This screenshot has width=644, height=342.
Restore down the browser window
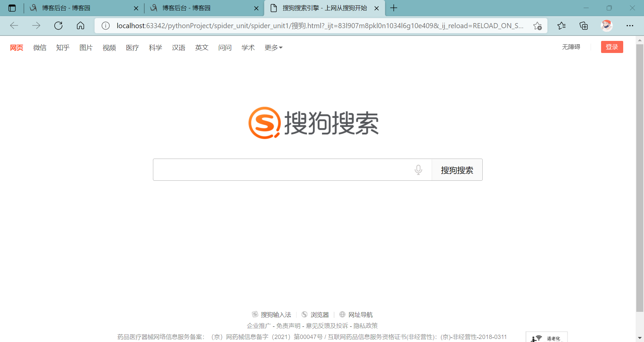(609, 8)
